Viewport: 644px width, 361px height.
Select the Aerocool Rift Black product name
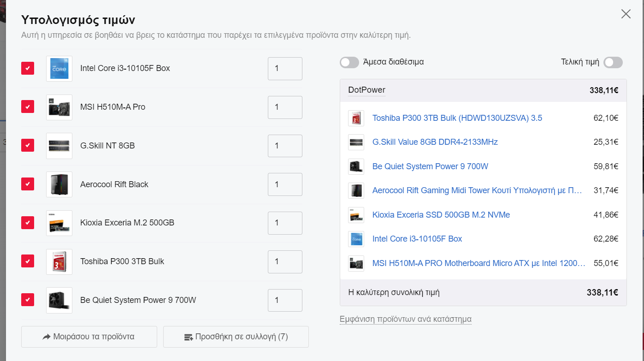[114, 184]
